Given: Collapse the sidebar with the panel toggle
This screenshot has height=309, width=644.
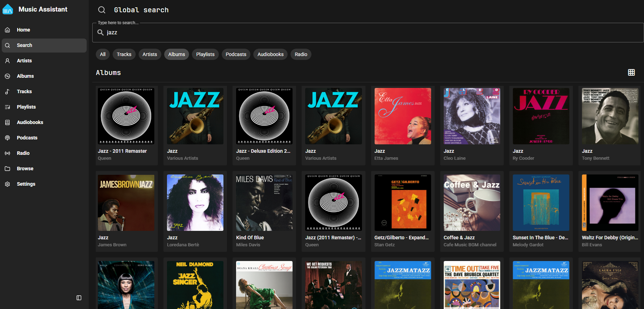Looking at the screenshot, I should click(x=79, y=298).
